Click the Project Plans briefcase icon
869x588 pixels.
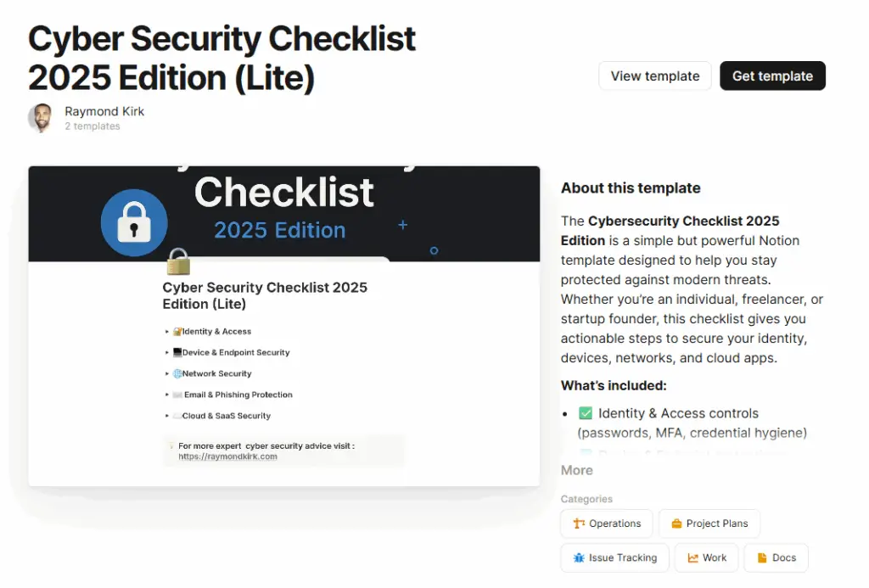coord(676,524)
